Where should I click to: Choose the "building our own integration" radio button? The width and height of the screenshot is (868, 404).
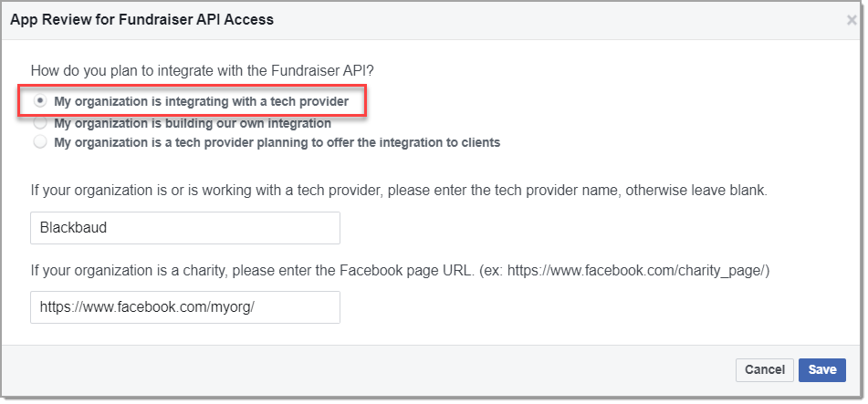40,122
